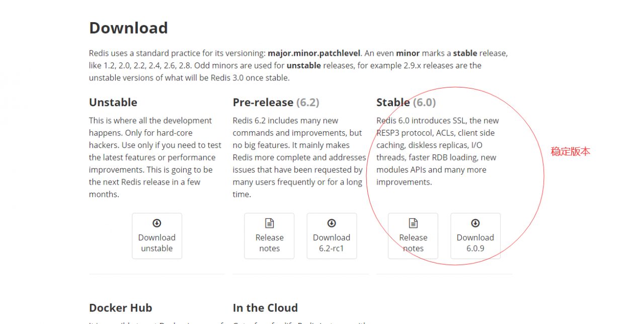The height and width of the screenshot is (324, 644).
Task: Click the document icon in Pre-release notes
Action: coord(269,223)
